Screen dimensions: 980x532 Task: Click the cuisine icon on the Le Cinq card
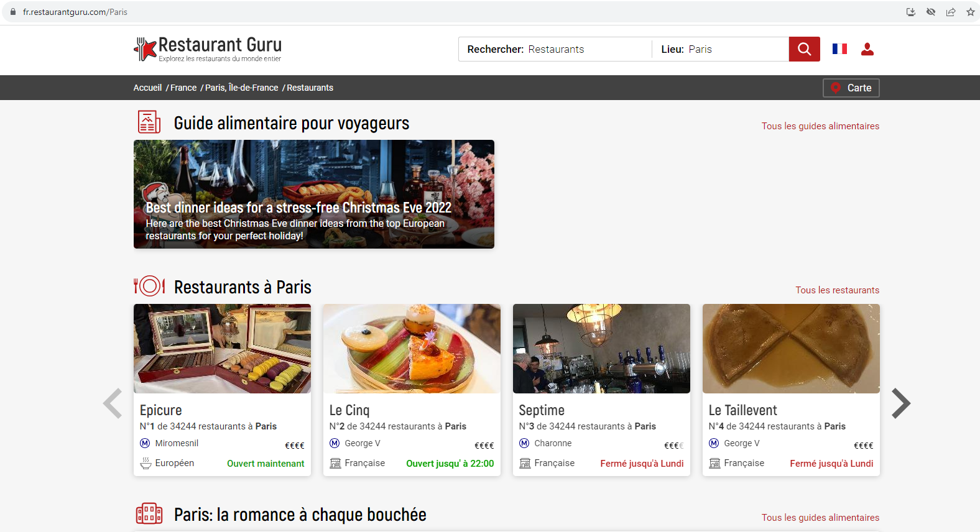tap(335, 463)
